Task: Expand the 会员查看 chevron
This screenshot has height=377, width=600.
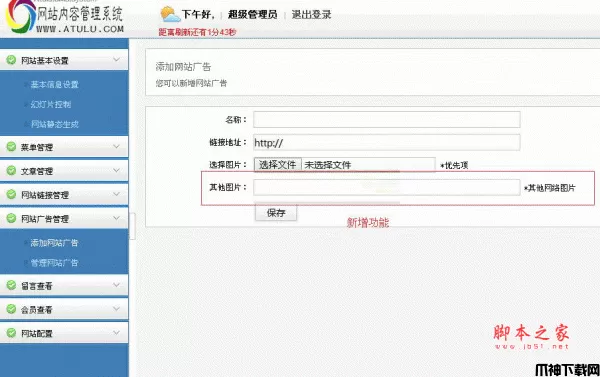Action: (x=116, y=309)
